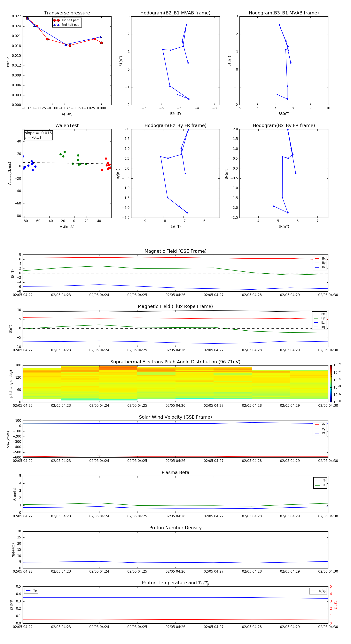Click the 'slope = -0.016' annotation
Screen dimensions: 351x644
point(38,133)
